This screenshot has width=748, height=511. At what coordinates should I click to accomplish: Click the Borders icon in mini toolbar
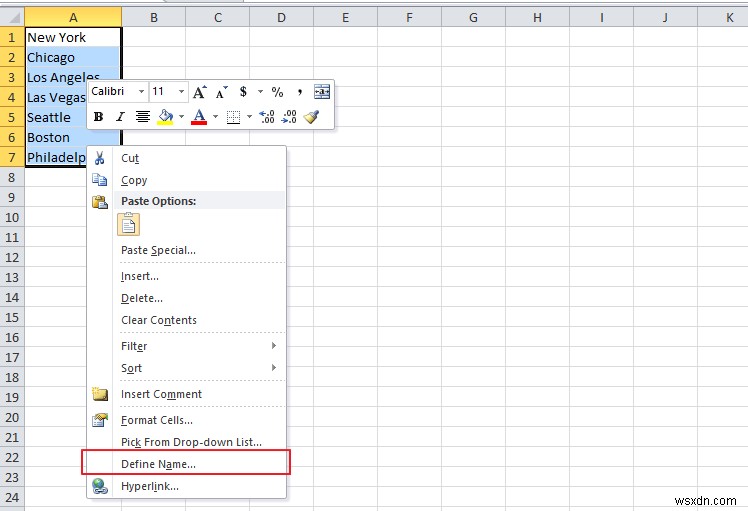[233, 116]
